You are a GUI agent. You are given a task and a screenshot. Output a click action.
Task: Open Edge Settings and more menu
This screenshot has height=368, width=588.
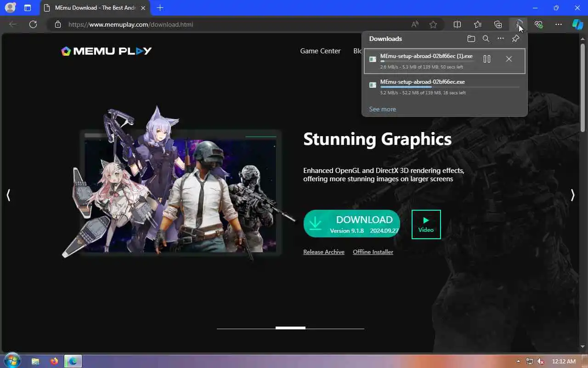coord(559,24)
